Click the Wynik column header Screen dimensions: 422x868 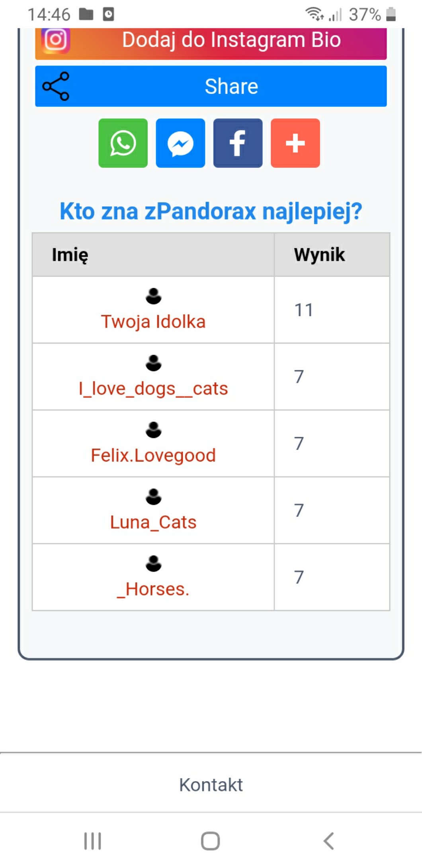(x=319, y=255)
